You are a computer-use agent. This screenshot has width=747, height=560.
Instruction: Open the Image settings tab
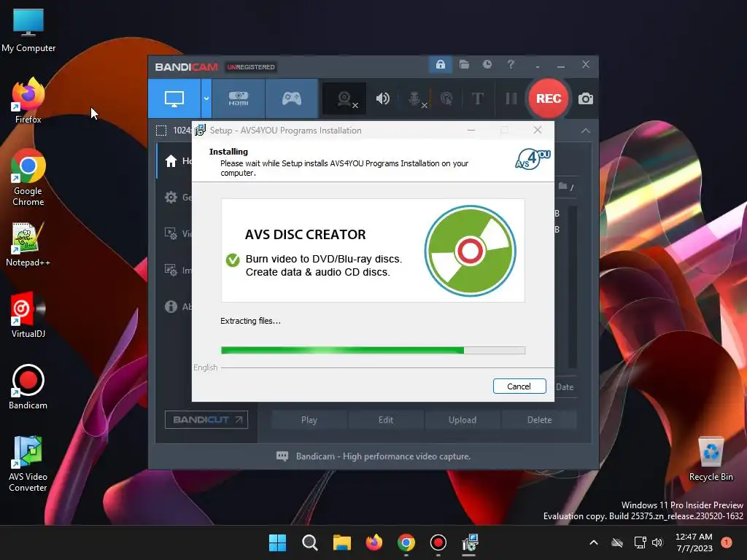pos(174,270)
